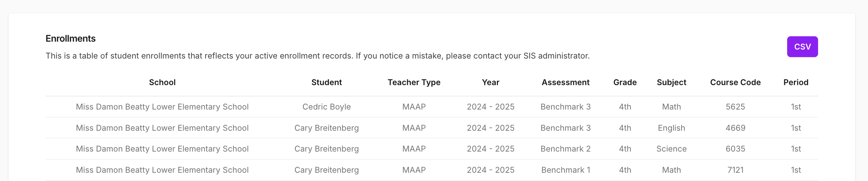The height and width of the screenshot is (181, 868).
Task: Click the Course Code column header
Action: pyautogui.click(x=735, y=82)
